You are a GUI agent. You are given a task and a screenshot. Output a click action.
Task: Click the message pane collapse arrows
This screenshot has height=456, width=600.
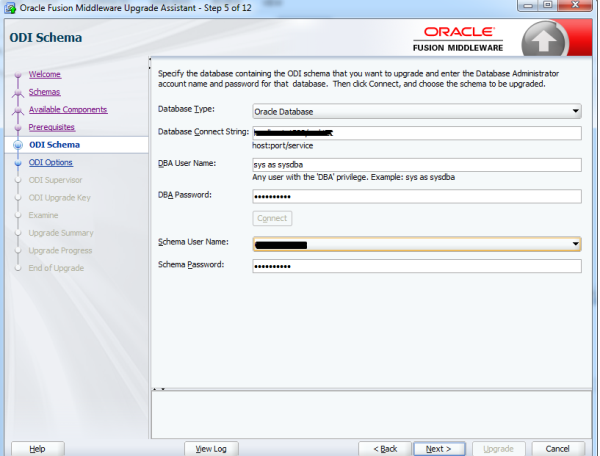158,389
